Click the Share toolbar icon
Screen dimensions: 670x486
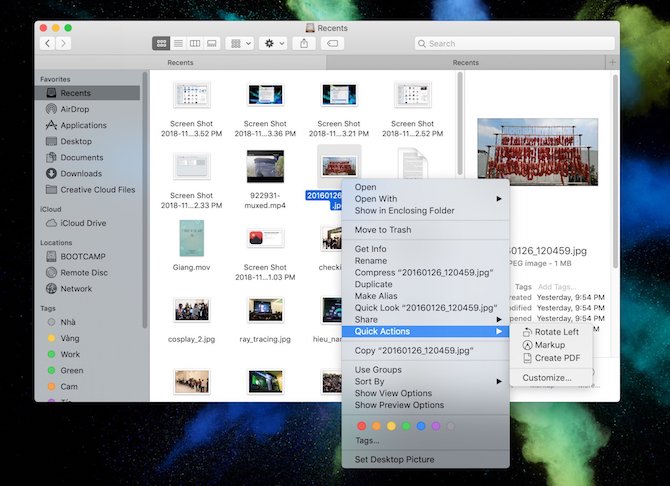point(304,44)
